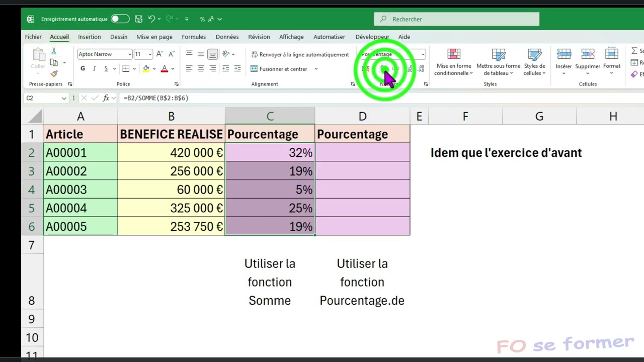This screenshot has height=362, width=644.
Task: Toggle italic with the I button
Action: tap(94, 69)
